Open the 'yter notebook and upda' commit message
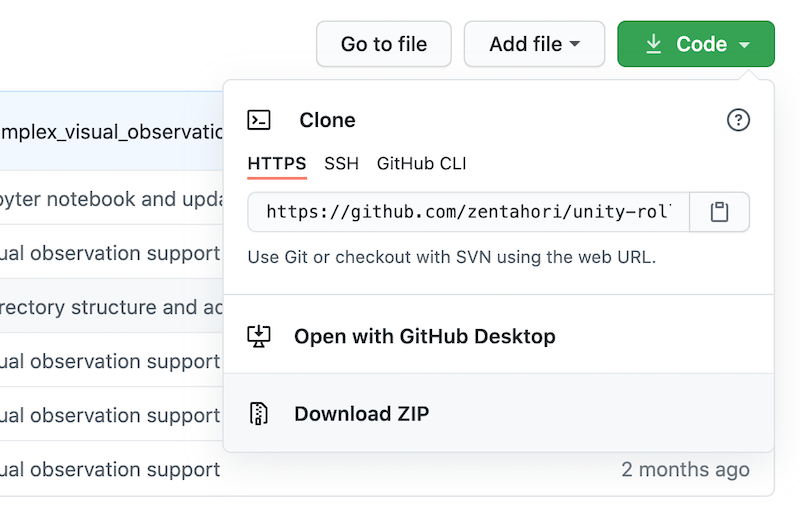This screenshot has height=513, width=800. 111,199
